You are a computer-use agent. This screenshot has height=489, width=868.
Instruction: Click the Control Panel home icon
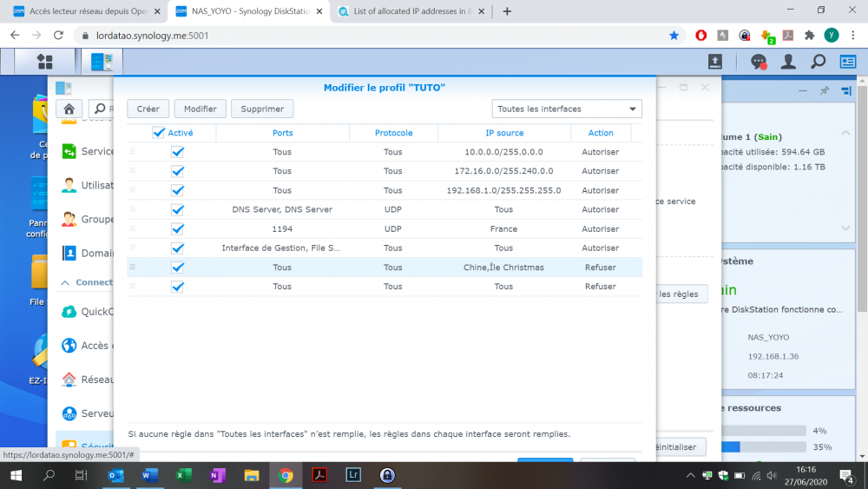click(x=69, y=109)
